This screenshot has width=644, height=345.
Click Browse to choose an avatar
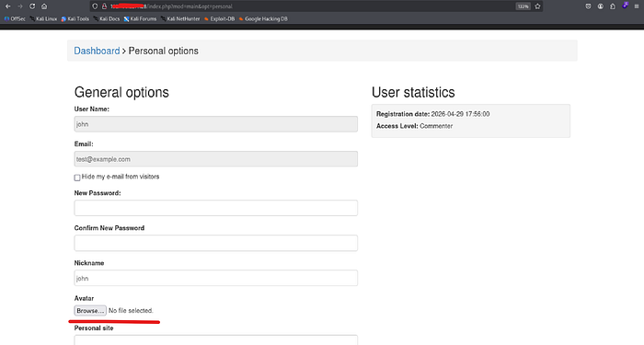click(x=90, y=311)
